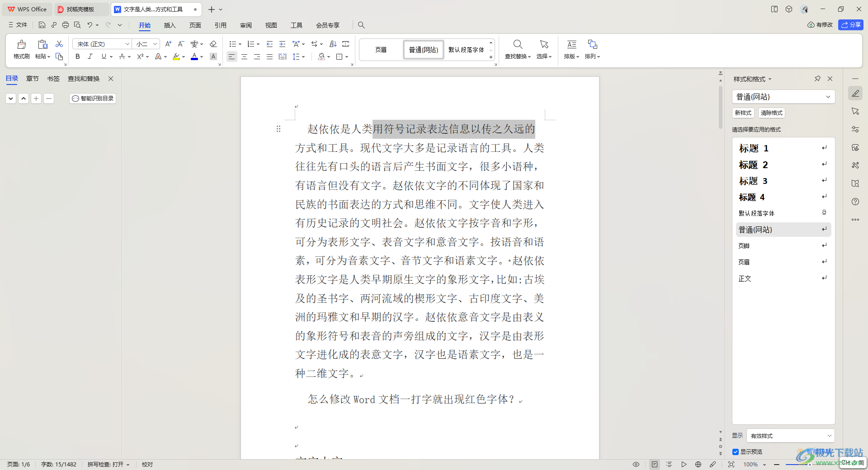Open the Review ribbon tab
The width and height of the screenshot is (868, 470).
click(246, 25)
